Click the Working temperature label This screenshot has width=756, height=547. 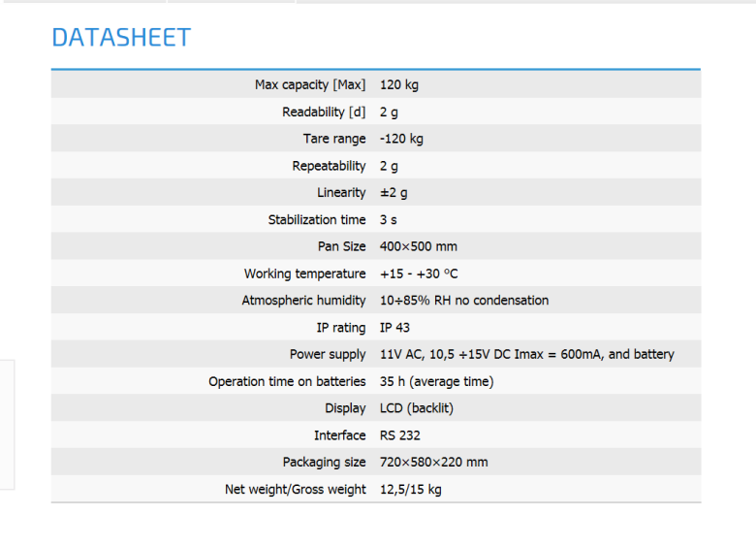(x=304, y=273)
